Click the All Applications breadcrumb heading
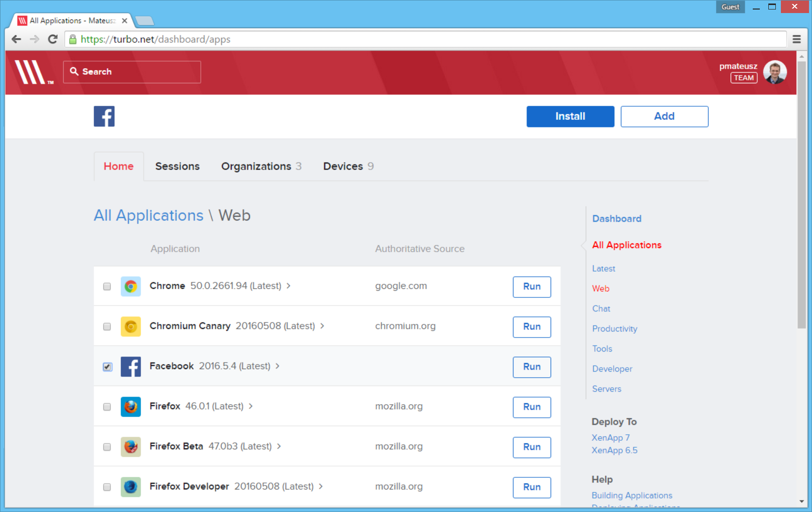The height and width of the screenshot is (512, 812). 149,216
